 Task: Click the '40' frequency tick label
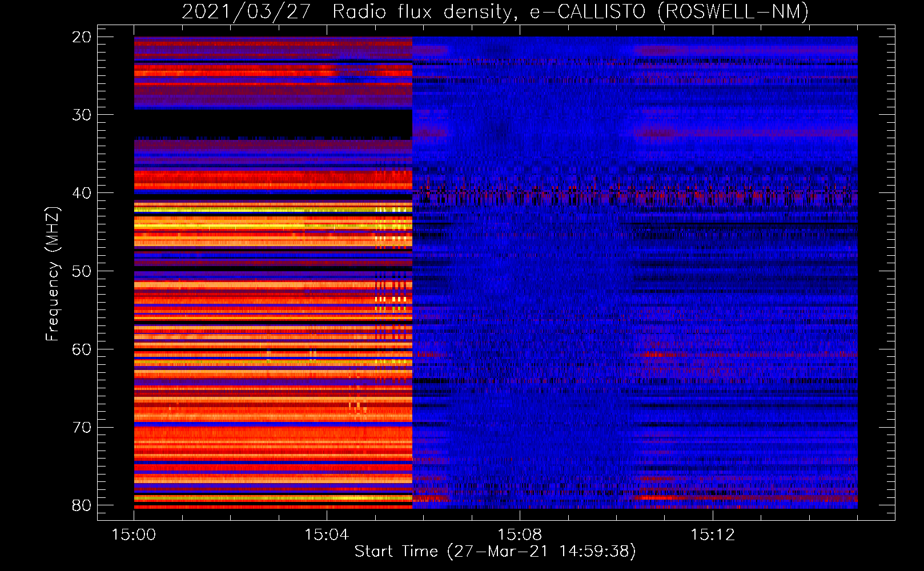point(82,193)
